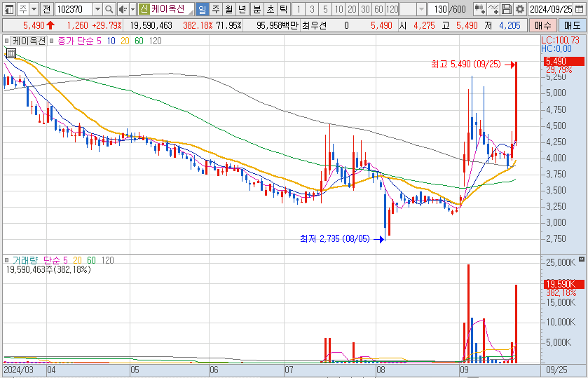Click the green 60 moving average label
Viewport: 588px width, 378px height.
pos(139,41)
